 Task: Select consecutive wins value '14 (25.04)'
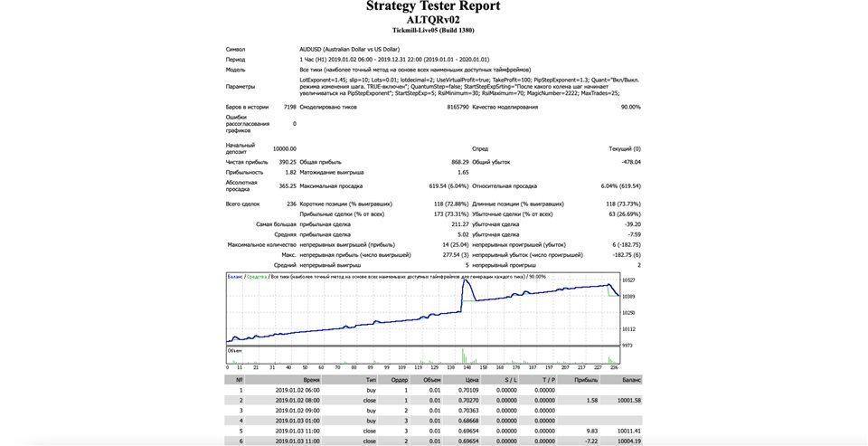coord(455,245)
